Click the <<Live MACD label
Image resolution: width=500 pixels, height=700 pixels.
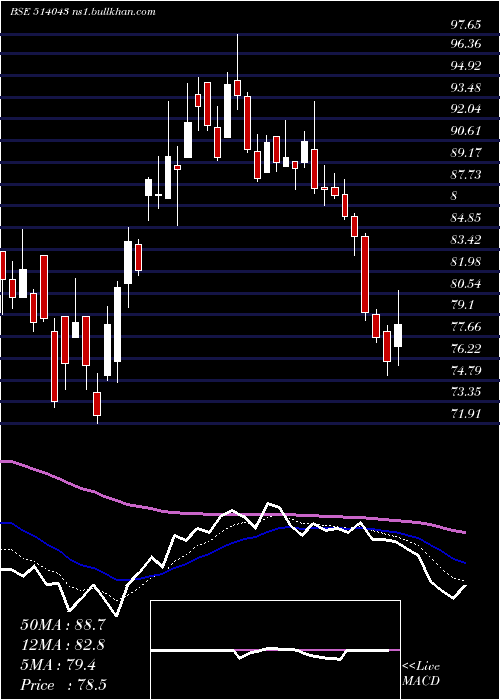(x=421, y=673)
